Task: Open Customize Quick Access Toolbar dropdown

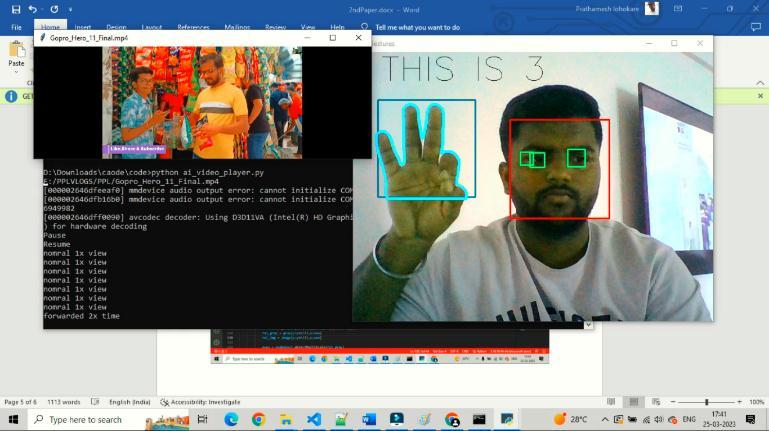Action: click(x=70, y=9)
